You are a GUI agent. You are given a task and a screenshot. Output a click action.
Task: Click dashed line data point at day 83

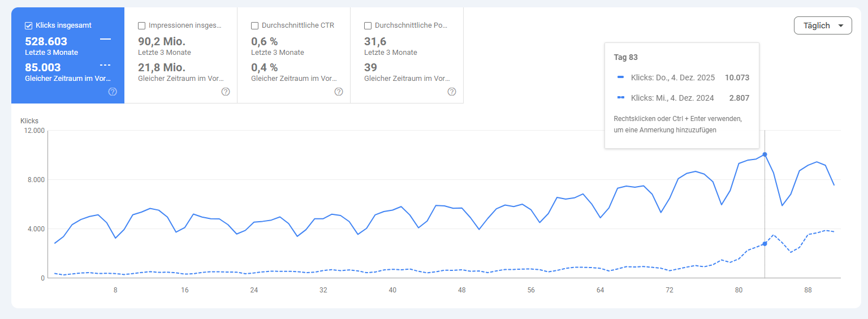(x=765, y=244)
